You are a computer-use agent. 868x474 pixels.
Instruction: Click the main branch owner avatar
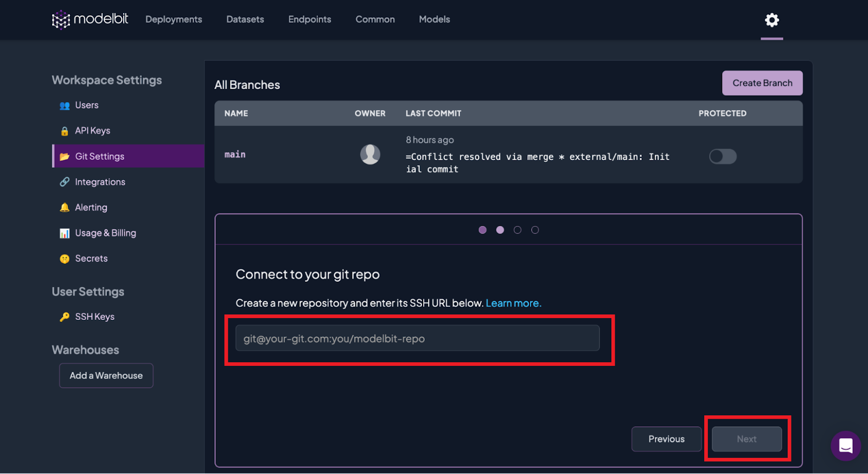coord(370,154)
